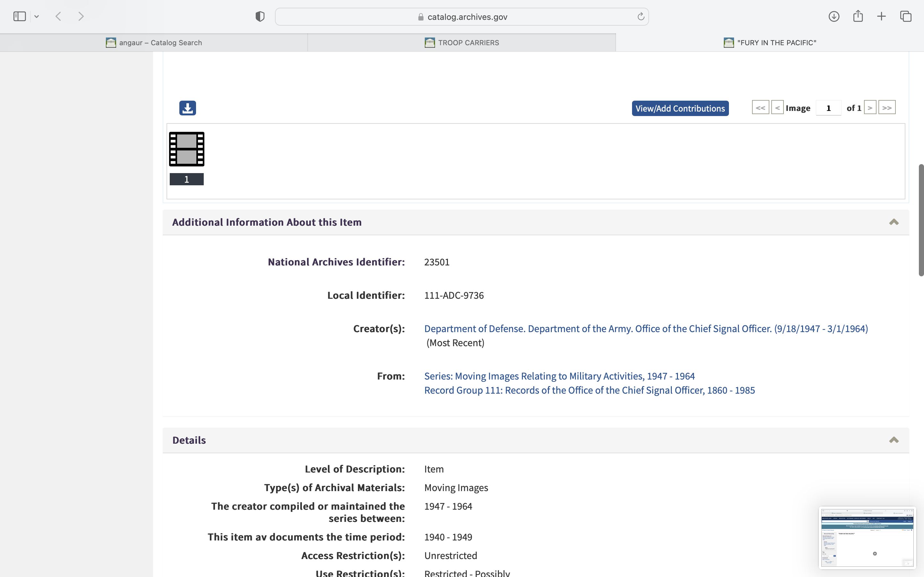924x577 pixels.
Task: Open the Record Group 111 link
Action: (x=589, y=390)
